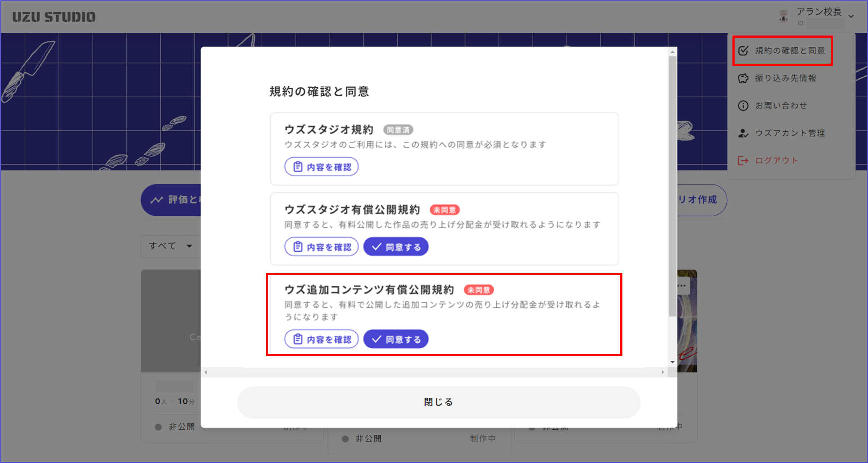Click the three-dot menu on scenario card
The width and height of the screenshot is (868, 463).
coord(682,285)
